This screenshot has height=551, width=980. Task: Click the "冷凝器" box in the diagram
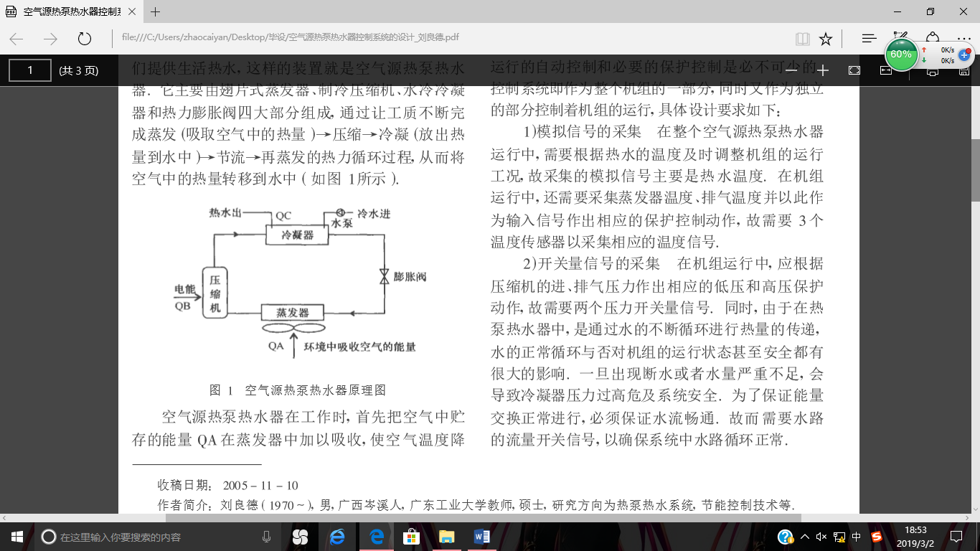point(298,235)
